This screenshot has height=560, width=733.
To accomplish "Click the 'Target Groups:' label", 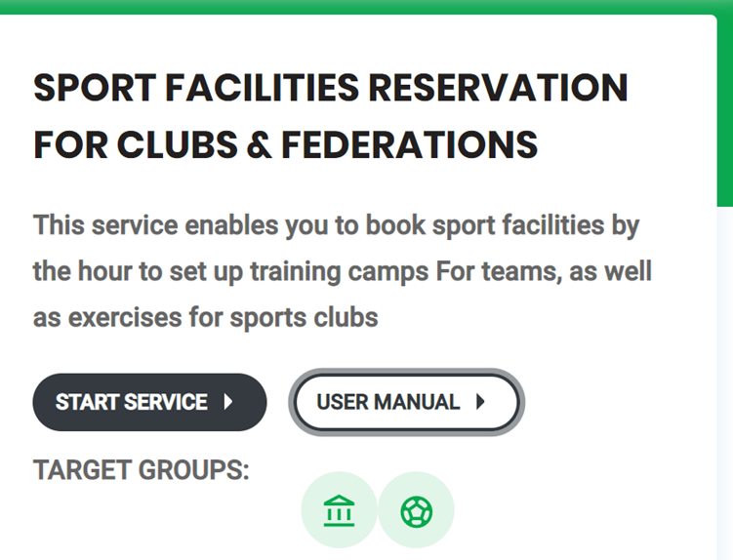I will coord(142,470).
